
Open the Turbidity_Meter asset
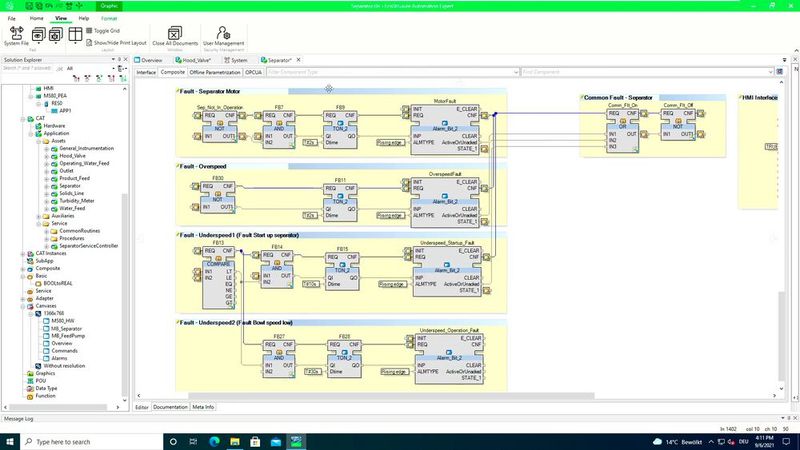point(78,200)
